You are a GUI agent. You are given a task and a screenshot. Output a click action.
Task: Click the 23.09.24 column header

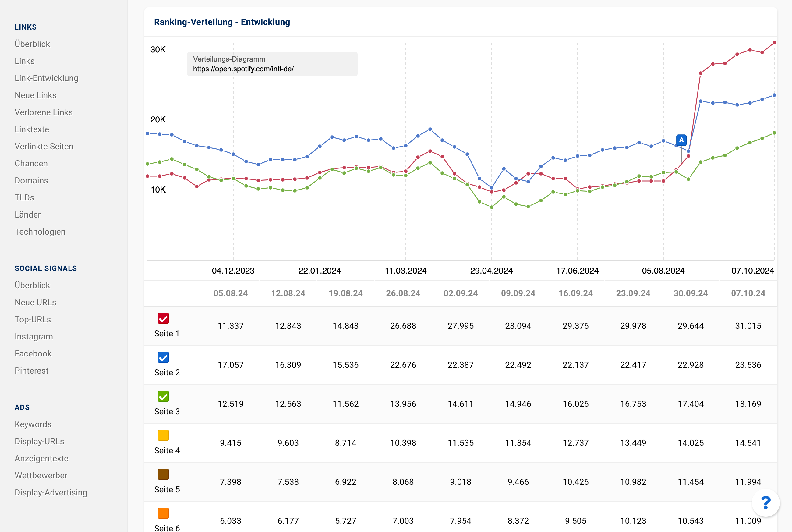click(x=633, y=293)
